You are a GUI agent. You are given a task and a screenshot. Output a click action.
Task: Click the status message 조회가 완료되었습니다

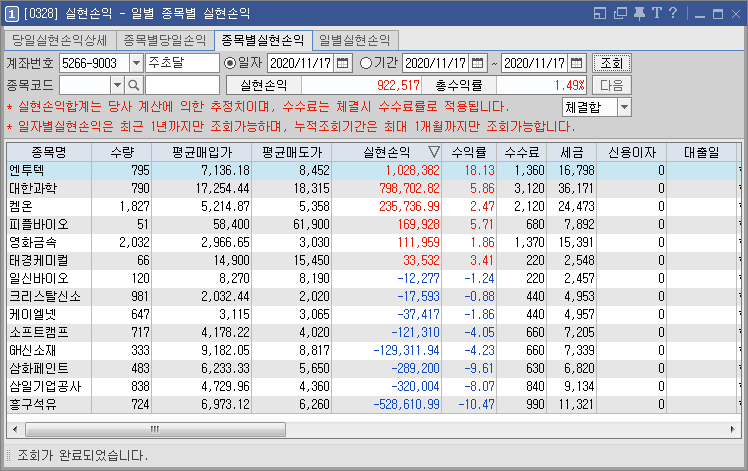coord(83,455)
